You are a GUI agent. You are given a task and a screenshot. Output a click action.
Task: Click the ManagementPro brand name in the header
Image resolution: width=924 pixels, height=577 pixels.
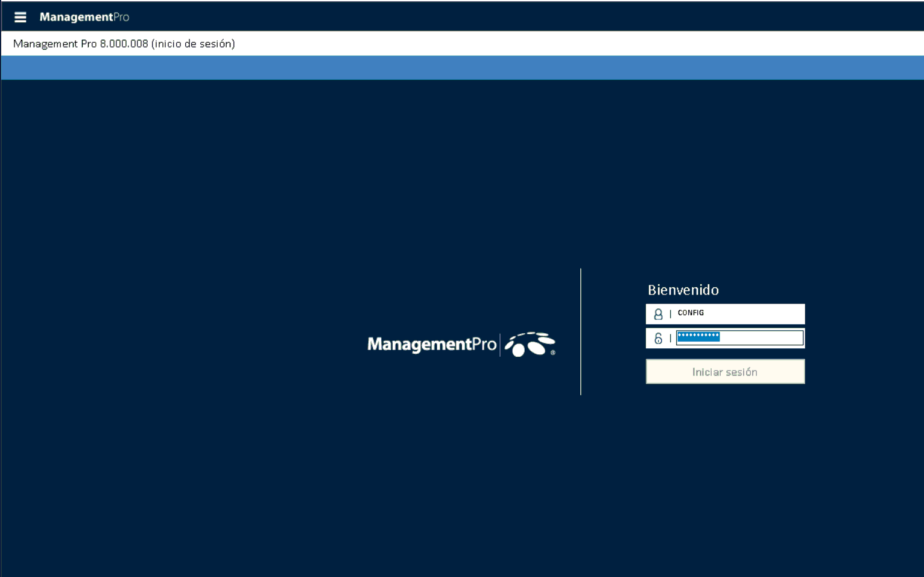[x=84, y=17]
